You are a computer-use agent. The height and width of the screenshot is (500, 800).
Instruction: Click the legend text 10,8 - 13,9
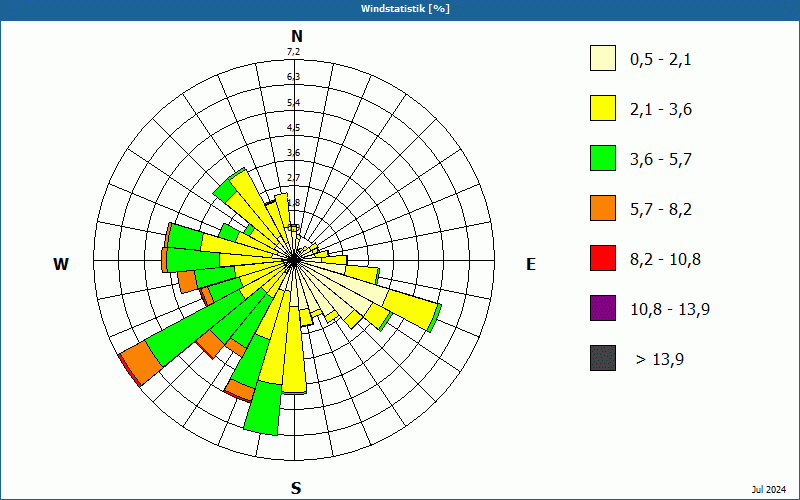pos(670,310)
